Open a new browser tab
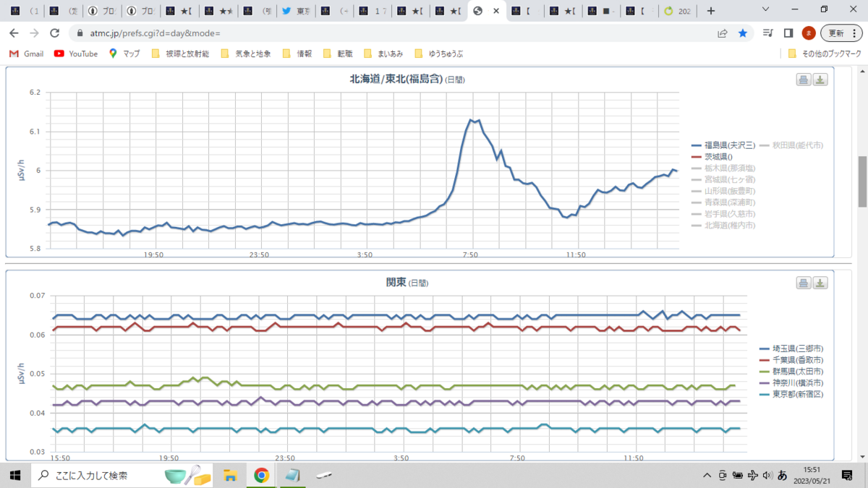Image resolution: width=868 pixels, height=488 pixels. tap(711, 11)
